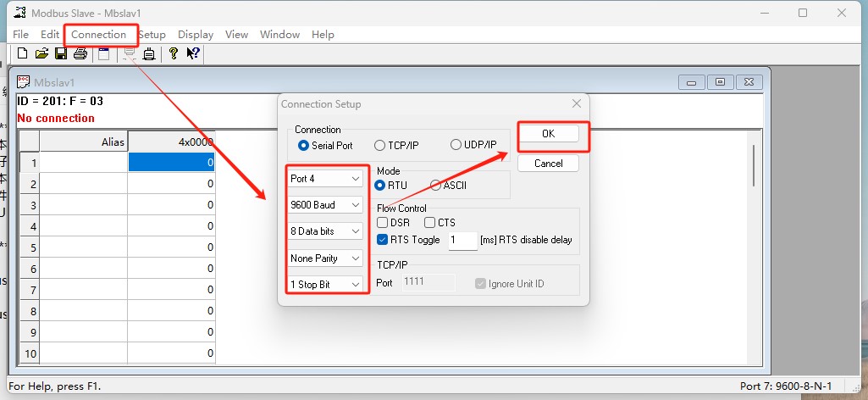Click the New document toolbar icon

point(22,53)
